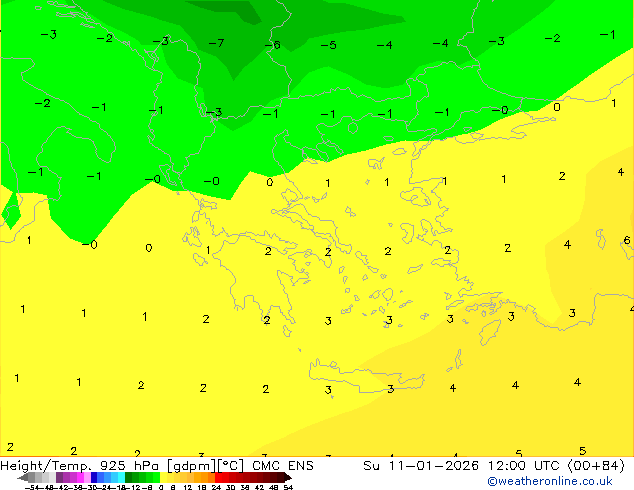Click the '(00+84)' forecast hour text
Image resolution: width=634 pixels, height=490 pixels.
point(596,466)
